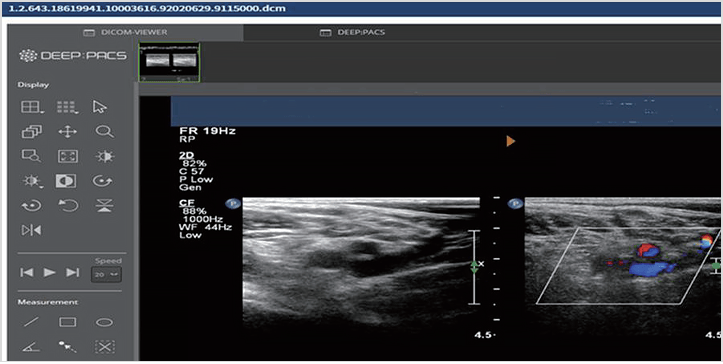This screenshot has height=364, width=723.
Task: Select the zoom magnifier tool
Action: pyautogui.click(x=104, y=132)
